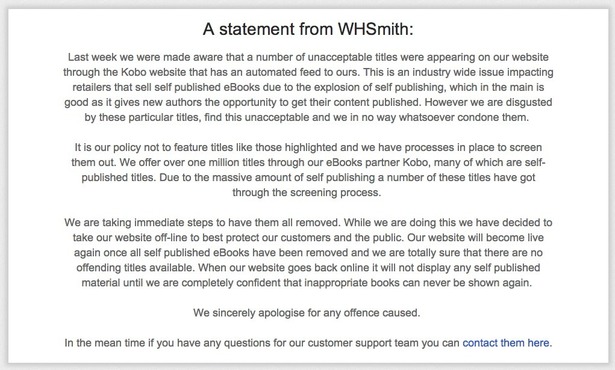This screenshot has height=370, width=615.
Task: Click the phrase "However we are disgusted"
Action: 489,102
